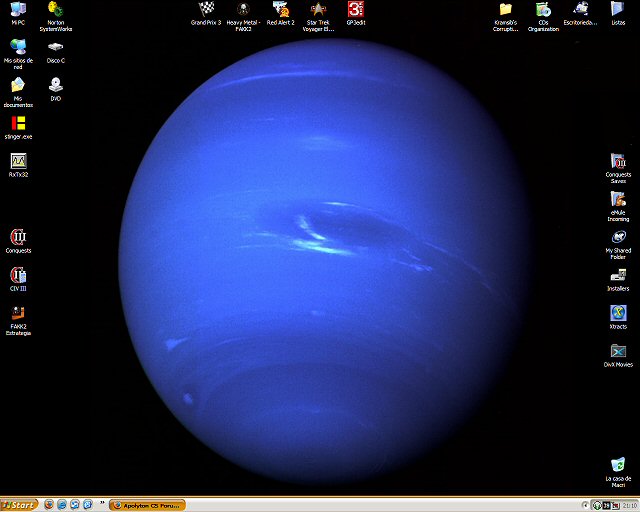Launch Red Alert 2 from the desktop
This screenshot has height=512, width=640.
coord(280,10)
